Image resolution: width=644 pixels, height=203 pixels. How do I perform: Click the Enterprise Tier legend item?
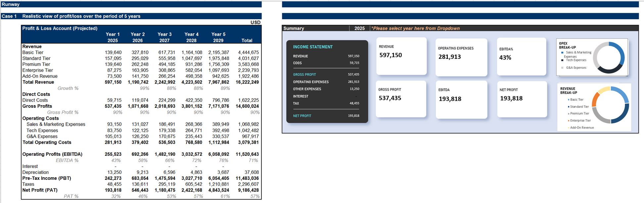point(580,121)
